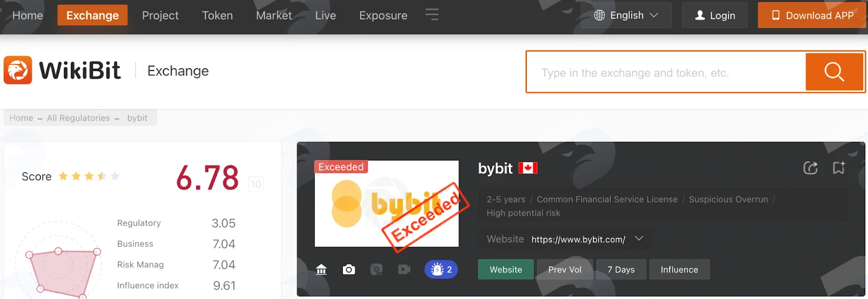This screenshot has width=868, height=299.
Task: Click the person icon in Login button
Action: (700, 15)
